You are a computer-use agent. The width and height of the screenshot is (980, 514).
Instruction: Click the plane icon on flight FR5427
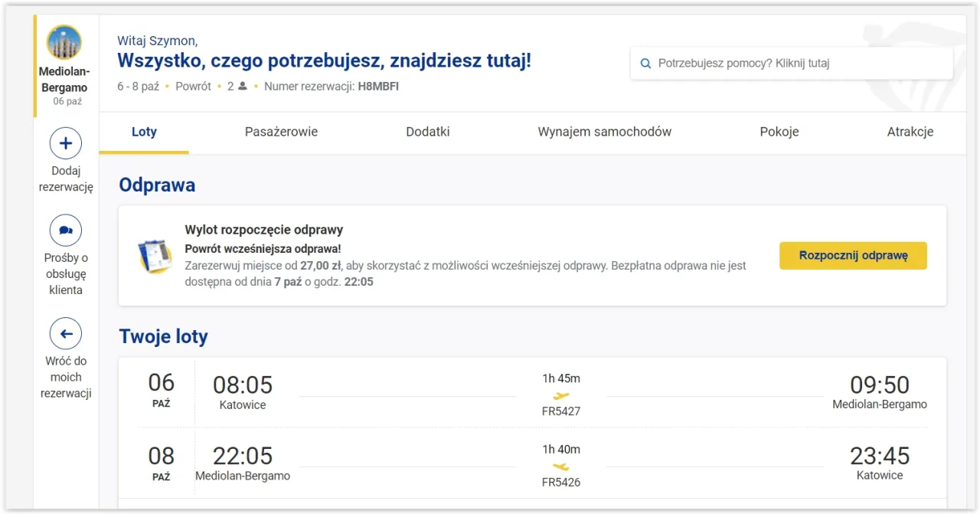(561, 395)
